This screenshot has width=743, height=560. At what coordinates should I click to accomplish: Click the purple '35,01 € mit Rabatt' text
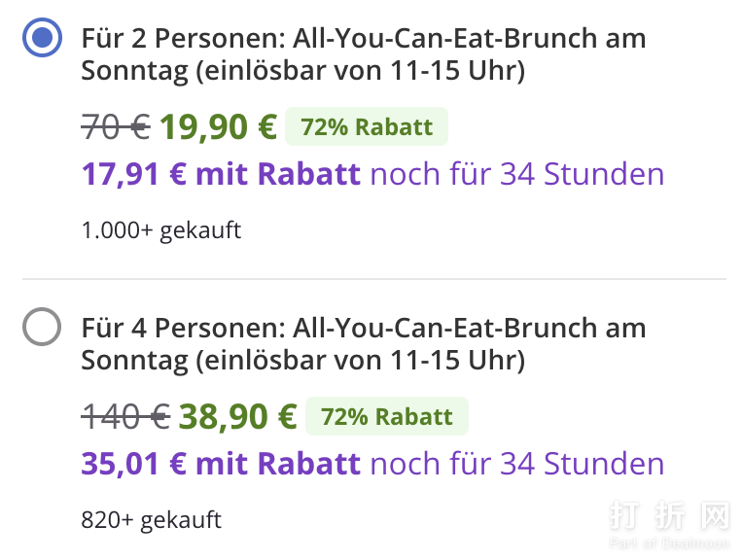click(x=221, y=464)
